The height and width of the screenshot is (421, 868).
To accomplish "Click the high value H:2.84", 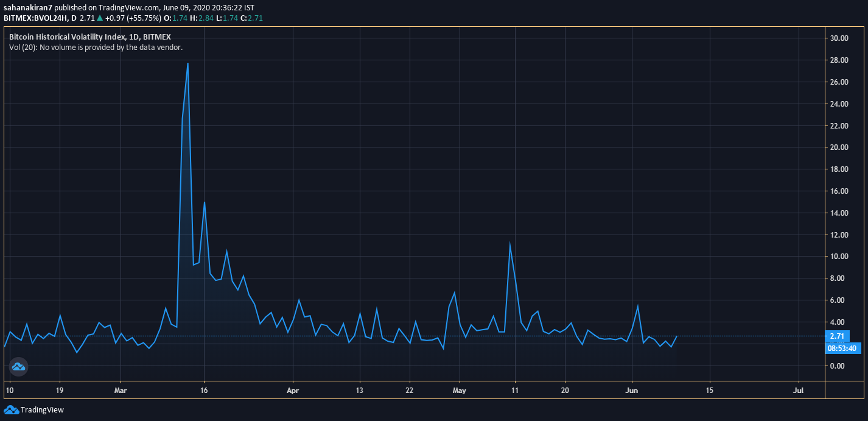I will (x=201, y=18).
